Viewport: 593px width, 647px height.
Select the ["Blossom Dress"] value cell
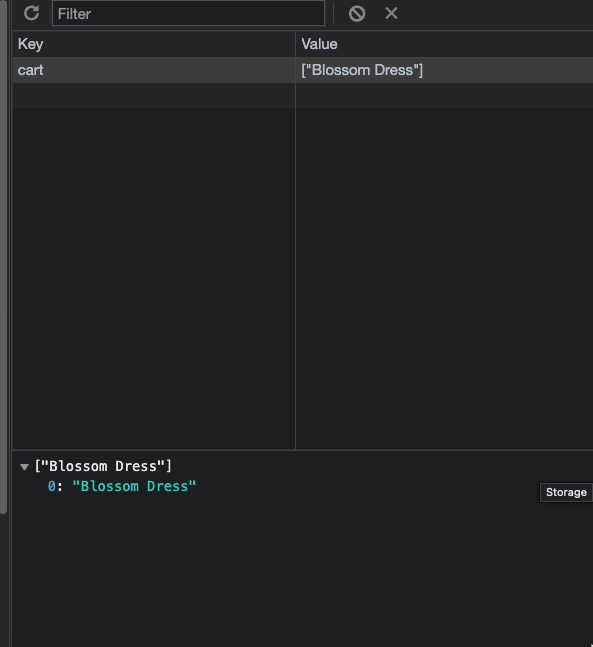444,70
